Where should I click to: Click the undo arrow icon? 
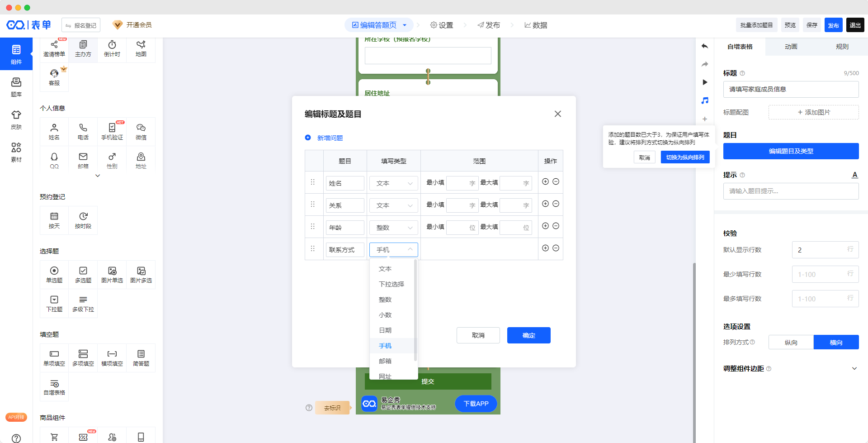point(705,46)
